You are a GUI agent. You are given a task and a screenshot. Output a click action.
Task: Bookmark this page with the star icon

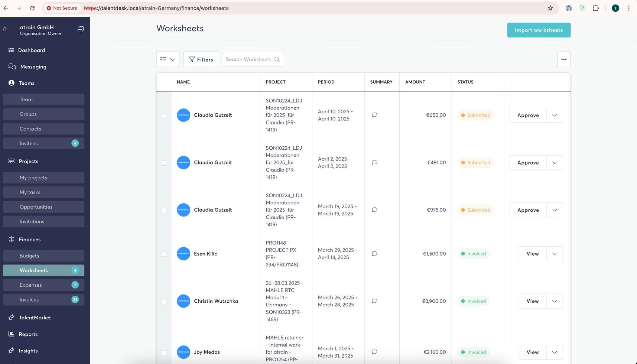point(550,8)
